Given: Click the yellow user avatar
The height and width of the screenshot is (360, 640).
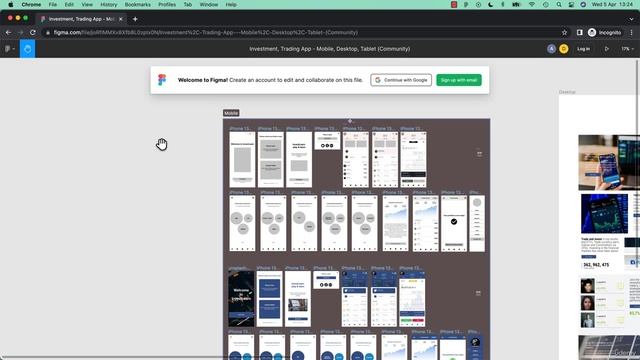Looking at the screenshot, I should click(x=564, y=49).
